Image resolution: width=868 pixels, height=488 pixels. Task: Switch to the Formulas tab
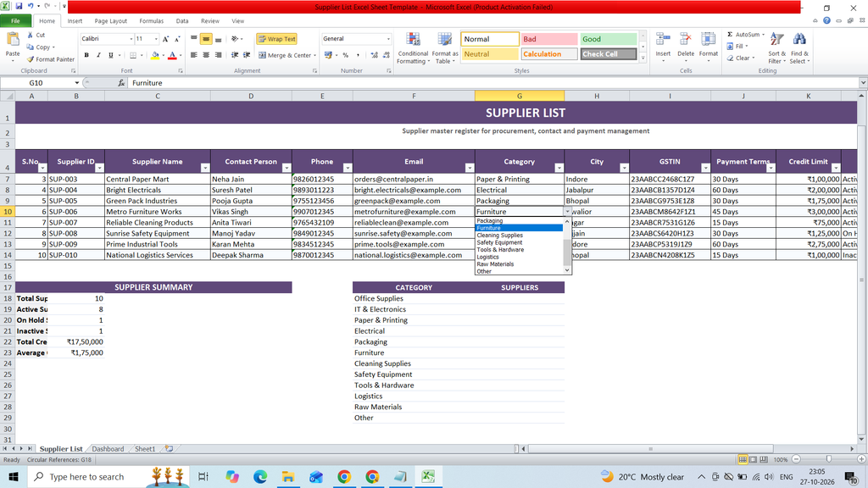(151, 21)
